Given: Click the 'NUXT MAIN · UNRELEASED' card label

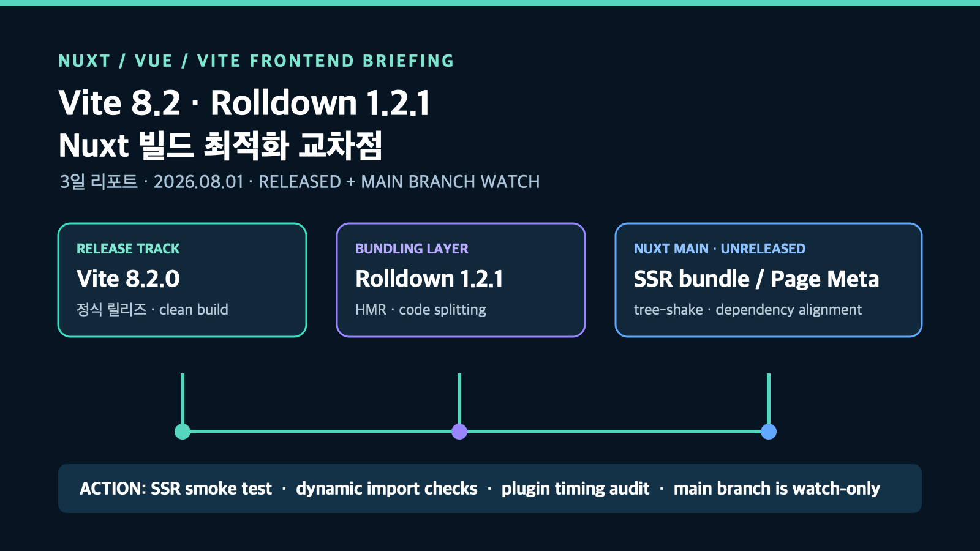Looking at the screenshot, I should (720, 249).
